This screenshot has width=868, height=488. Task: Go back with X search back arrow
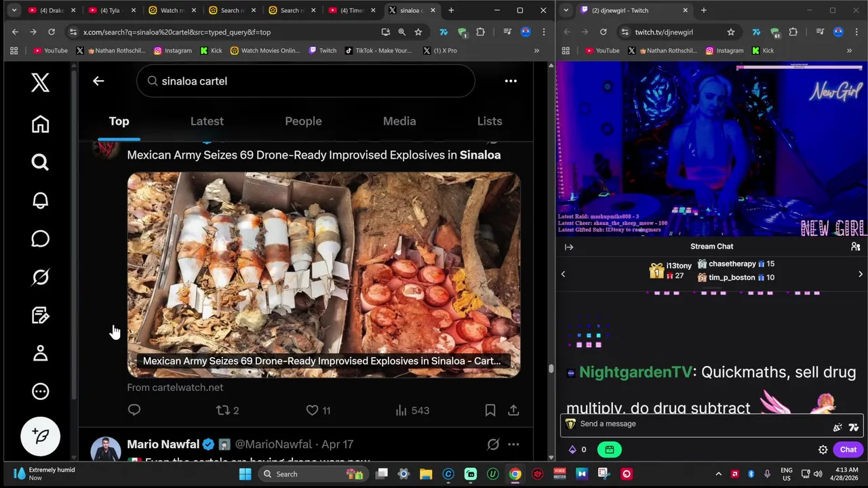pos(98,81)
